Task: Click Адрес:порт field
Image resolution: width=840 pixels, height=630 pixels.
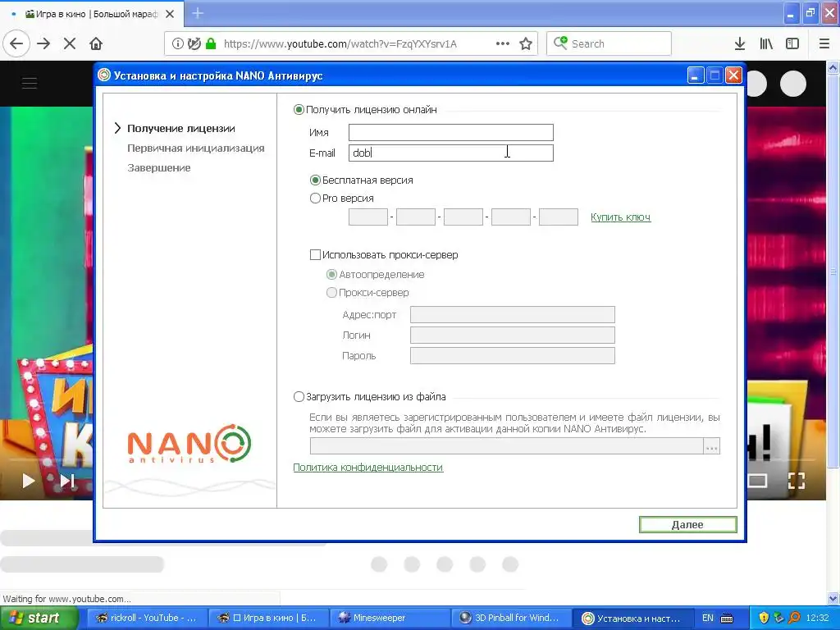Action: click(x=512, y=314)
